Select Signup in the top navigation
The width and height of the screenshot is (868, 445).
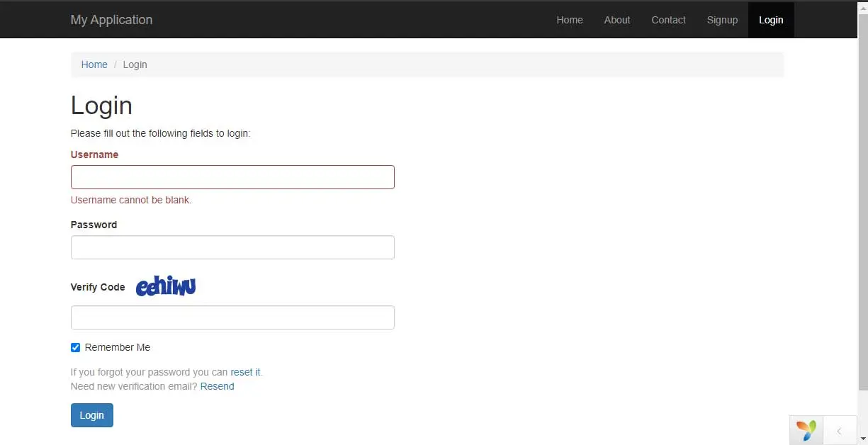point(722,20)
